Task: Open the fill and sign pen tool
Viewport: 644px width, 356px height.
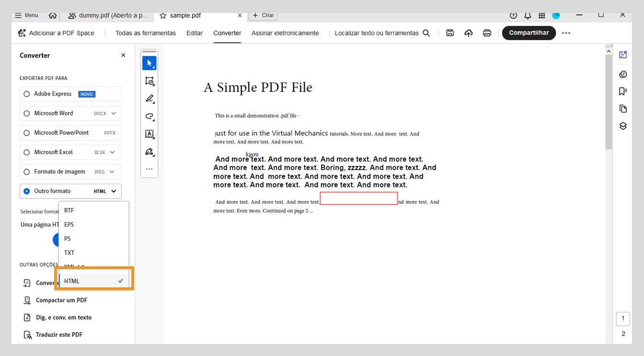Action: (x=149, y=152)
